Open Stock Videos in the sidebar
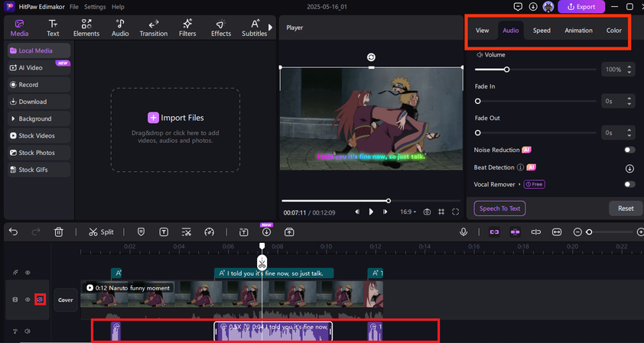The image size is (644, 343). pyautogui.click(x=38, y=136)
